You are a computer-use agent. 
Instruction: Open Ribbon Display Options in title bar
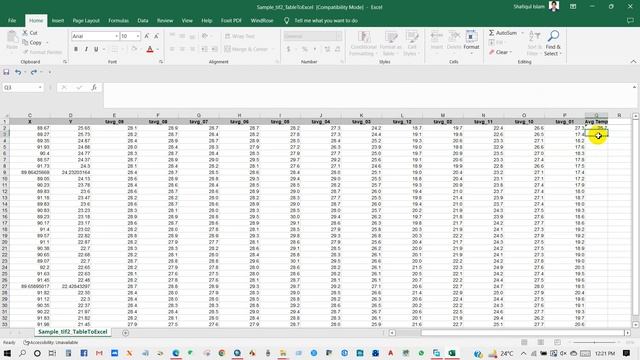pos(573,7)
